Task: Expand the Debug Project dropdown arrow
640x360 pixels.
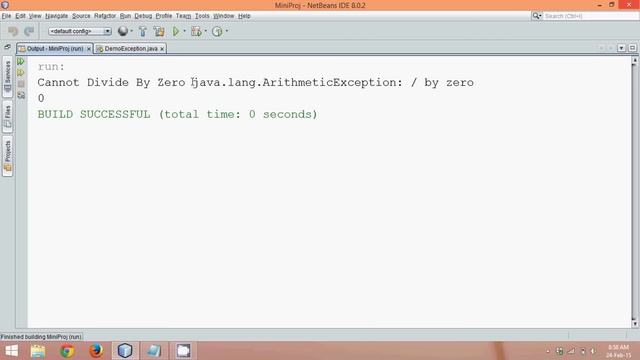Action: coord(206,31)
